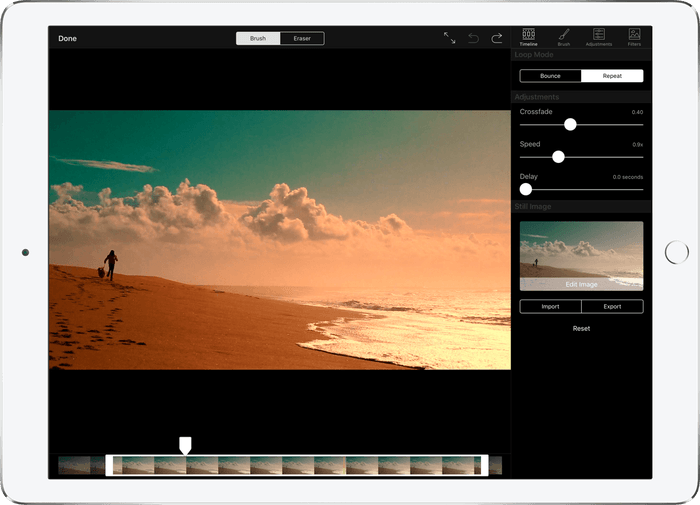Undo the last action
Screen dimensions: 700x505
click(473, 38)
